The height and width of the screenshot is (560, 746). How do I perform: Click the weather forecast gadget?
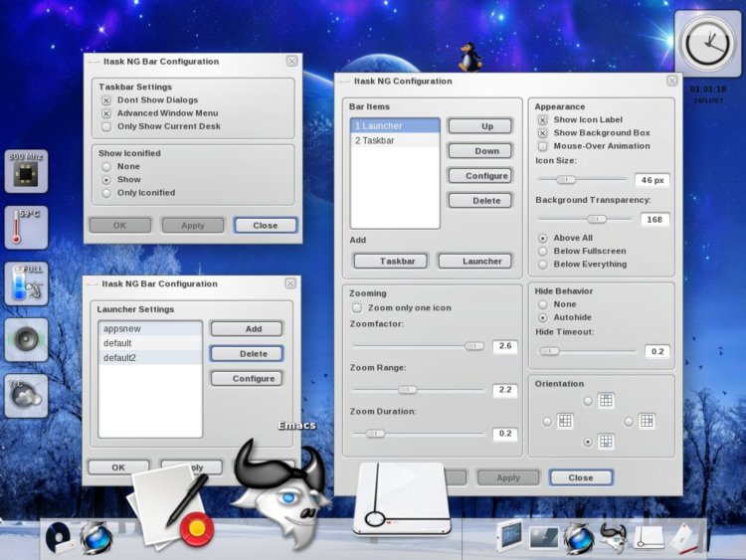pos(26,396)
